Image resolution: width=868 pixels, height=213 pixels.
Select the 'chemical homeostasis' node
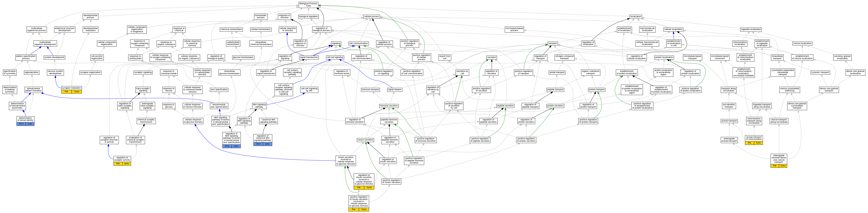coord(231,29)
